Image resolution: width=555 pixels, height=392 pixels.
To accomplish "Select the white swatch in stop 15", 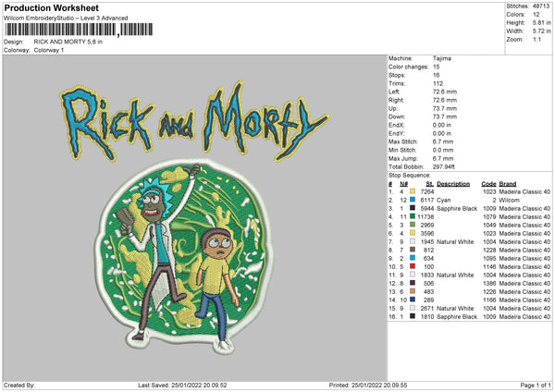I will [413, 308].
